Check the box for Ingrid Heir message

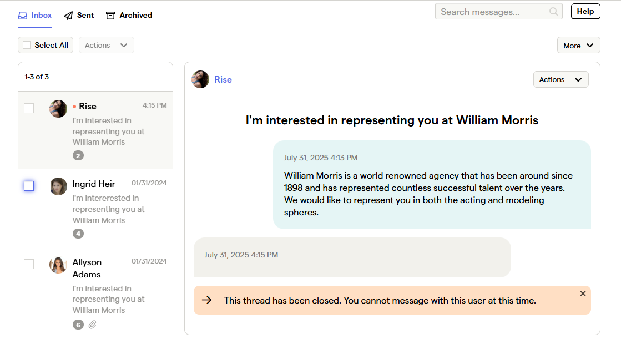coord(29,186)
